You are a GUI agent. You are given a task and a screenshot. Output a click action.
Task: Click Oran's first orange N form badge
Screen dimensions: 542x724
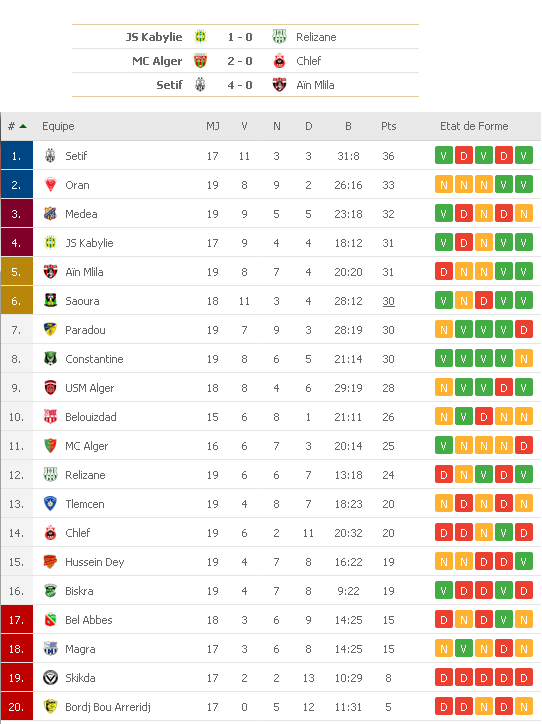[x=444, y=185]
